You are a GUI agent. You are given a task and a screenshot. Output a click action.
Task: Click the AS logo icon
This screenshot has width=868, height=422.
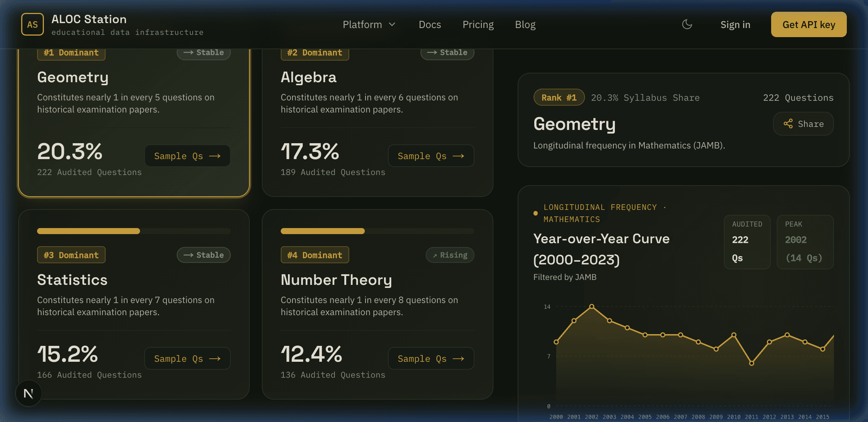click(x=33, y=24)
